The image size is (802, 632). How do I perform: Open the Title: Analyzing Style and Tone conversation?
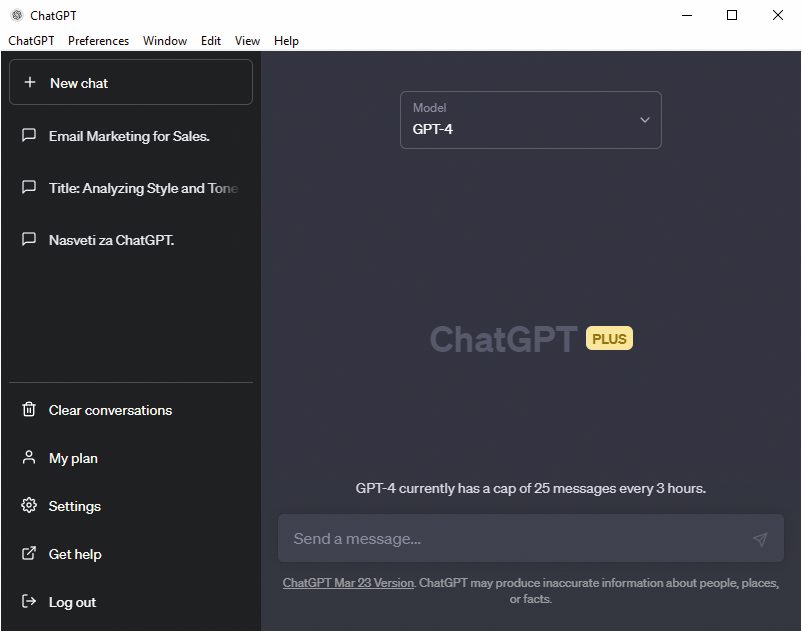point(131,188)
